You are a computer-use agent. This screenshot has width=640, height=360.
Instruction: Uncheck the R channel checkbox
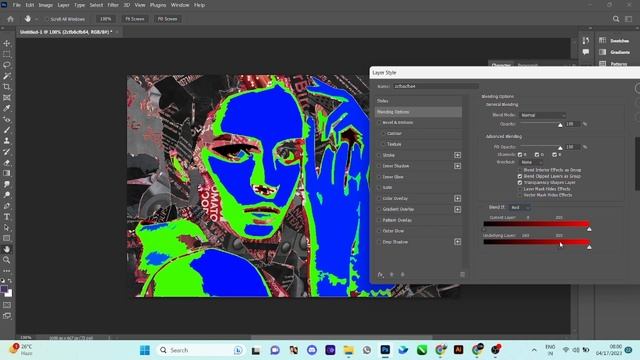coord(520,155)
